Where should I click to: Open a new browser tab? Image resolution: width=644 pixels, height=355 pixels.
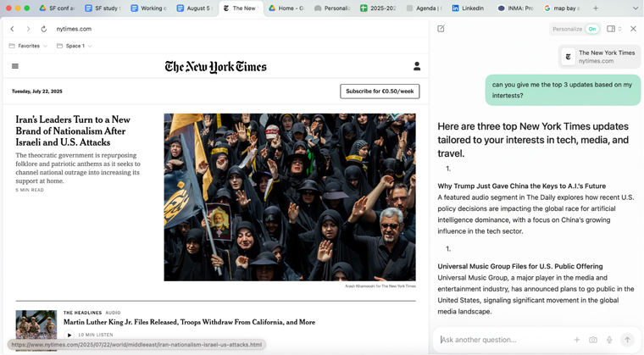596,8
